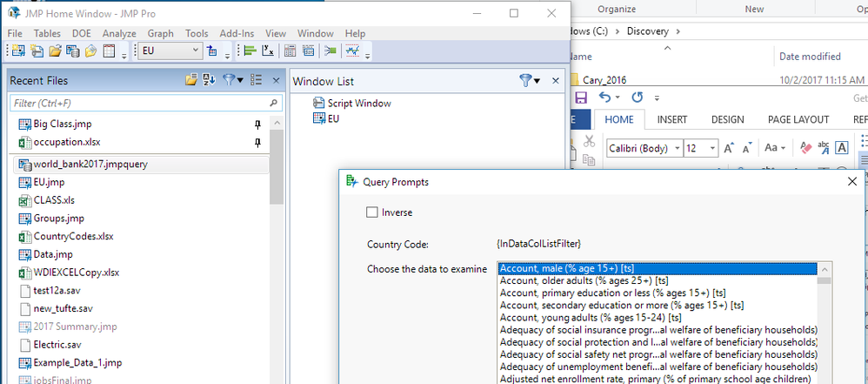Switch to DESIGN tab in Word
868x384 pixels.
(727, 119)
